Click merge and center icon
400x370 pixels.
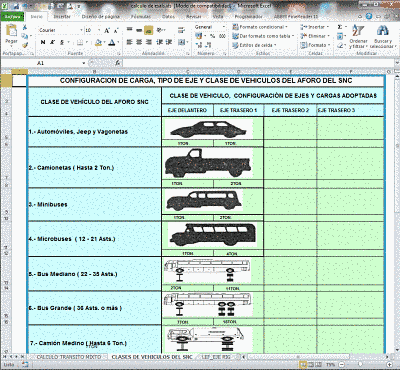[181, 42]
